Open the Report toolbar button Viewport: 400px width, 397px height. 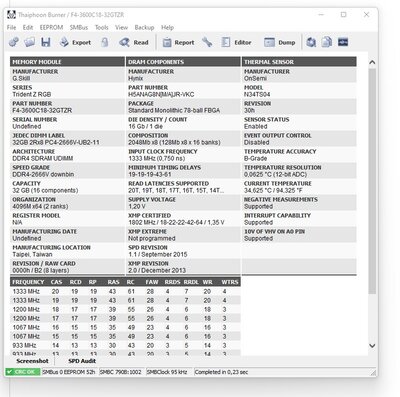point(178,42)
